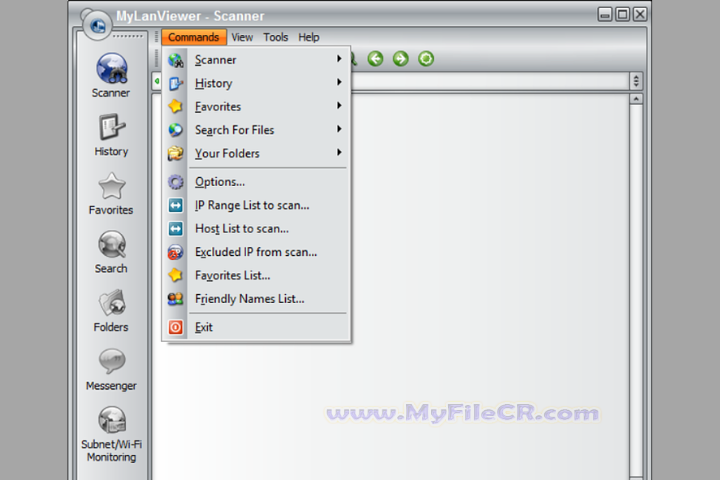Viewport: 720px width, 480px height.
Task: Expand the Search For Files submenu arrow
Action: click(x=339, y=129)
